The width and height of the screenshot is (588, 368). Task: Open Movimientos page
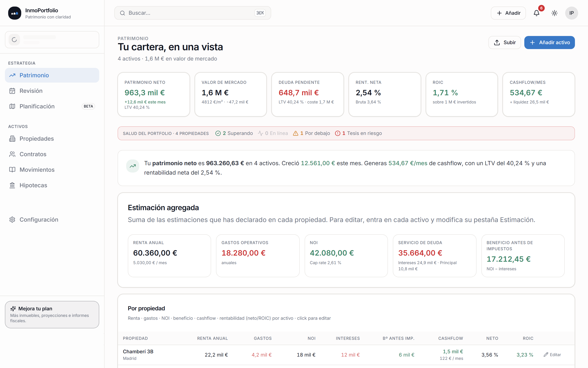pyautogui.click(x=52, y=170)
